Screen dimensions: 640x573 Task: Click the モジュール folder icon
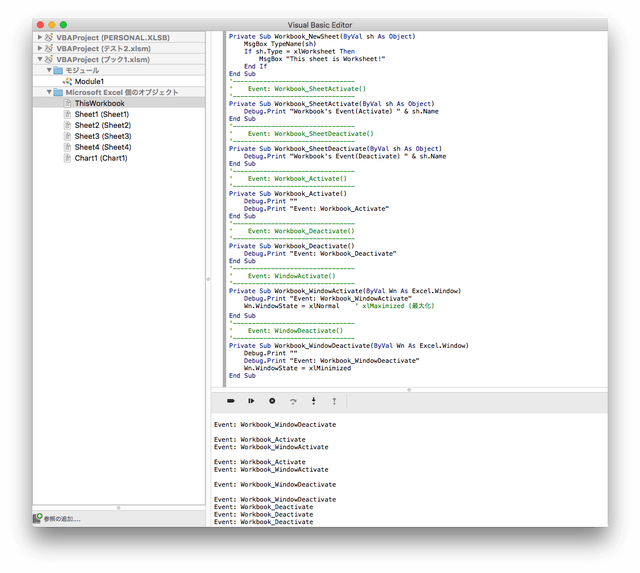[58, 71]
